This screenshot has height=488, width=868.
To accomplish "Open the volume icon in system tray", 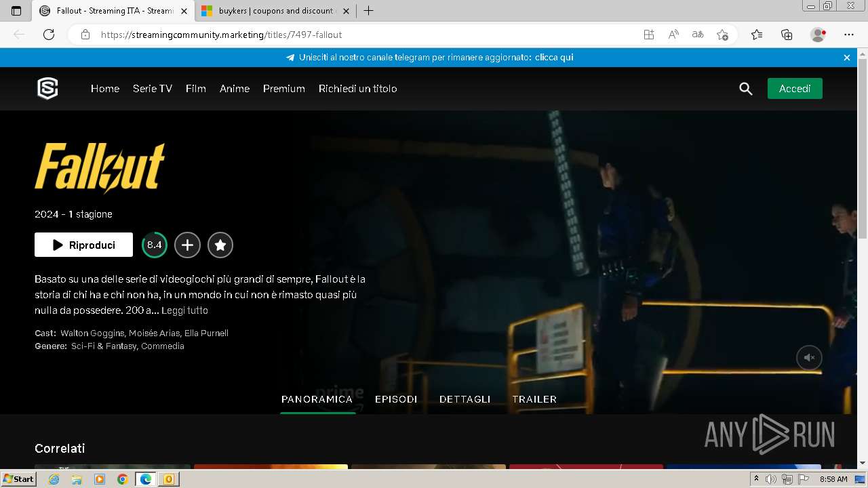I will (x=771, y=479).
